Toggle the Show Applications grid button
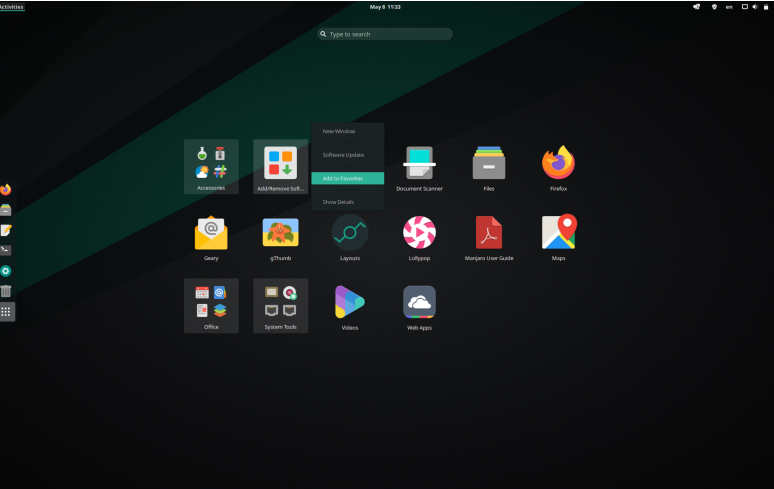 coord(6,311)
